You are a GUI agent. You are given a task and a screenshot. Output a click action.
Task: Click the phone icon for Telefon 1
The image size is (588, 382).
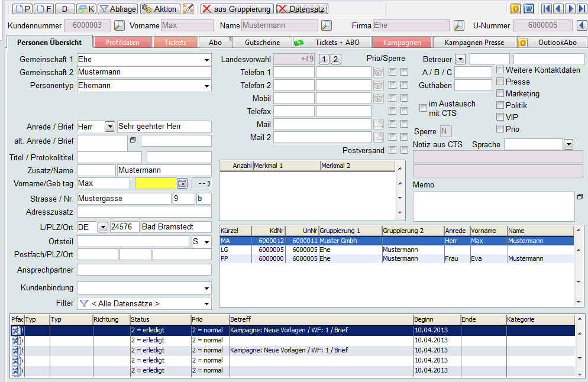point(379,72)
